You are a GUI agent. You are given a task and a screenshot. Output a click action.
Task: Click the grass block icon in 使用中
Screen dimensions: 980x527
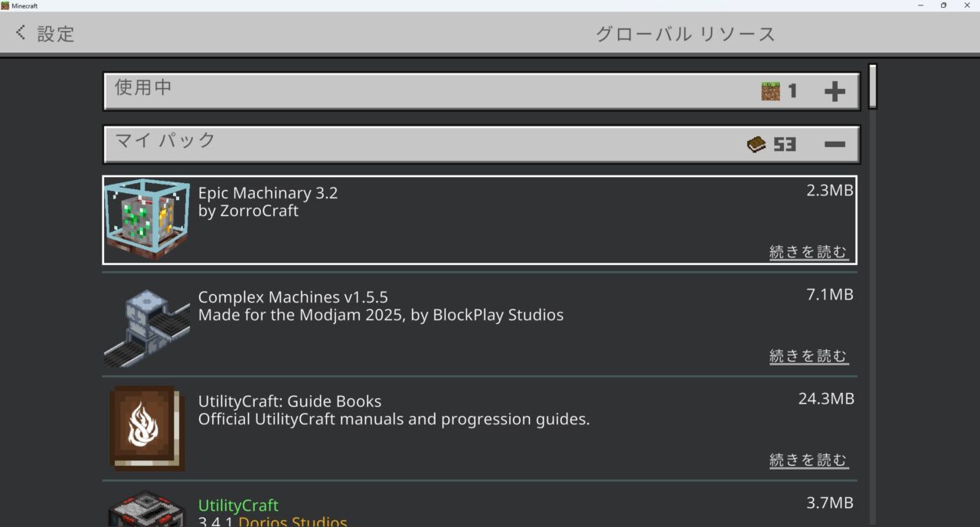[770, 91]
